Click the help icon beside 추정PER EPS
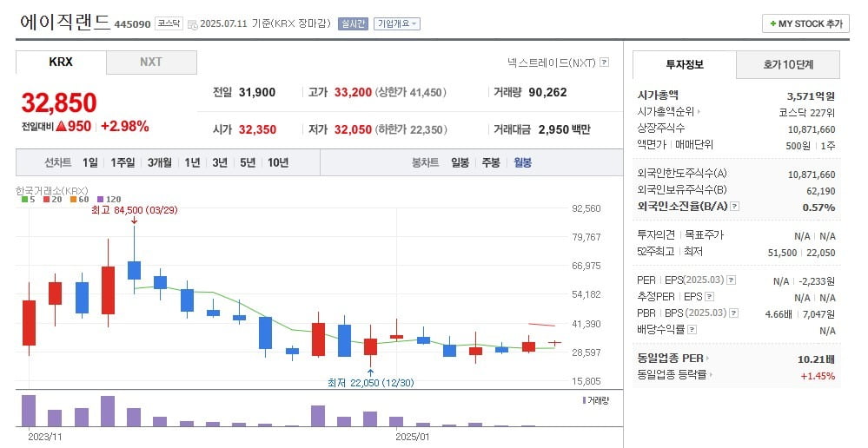The height and width of the screenshot is (448, 868). 710,296
